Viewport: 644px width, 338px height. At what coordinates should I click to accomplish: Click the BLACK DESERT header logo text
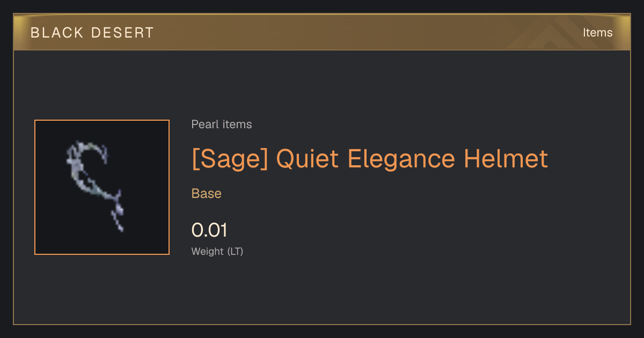coord(92,33)
